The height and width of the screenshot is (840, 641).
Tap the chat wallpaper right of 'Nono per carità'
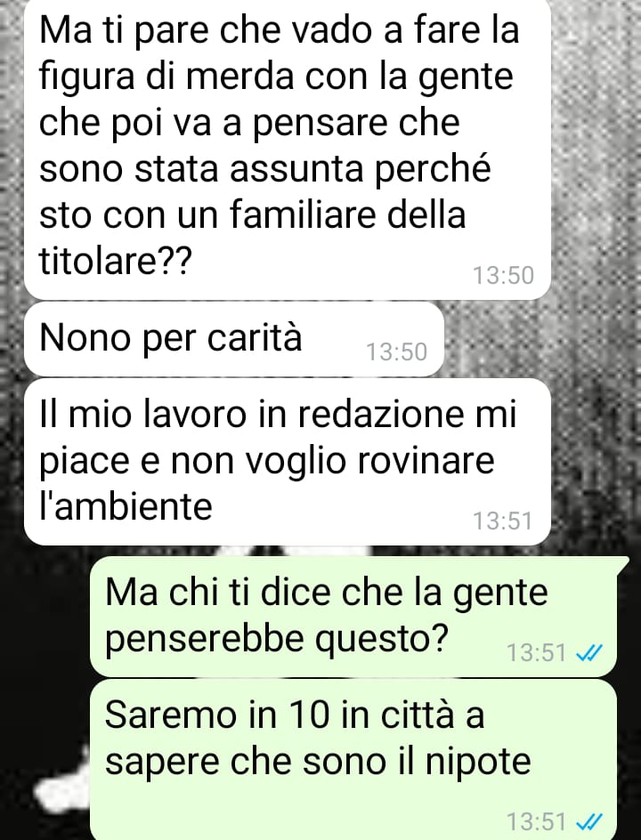click(541, 339)
